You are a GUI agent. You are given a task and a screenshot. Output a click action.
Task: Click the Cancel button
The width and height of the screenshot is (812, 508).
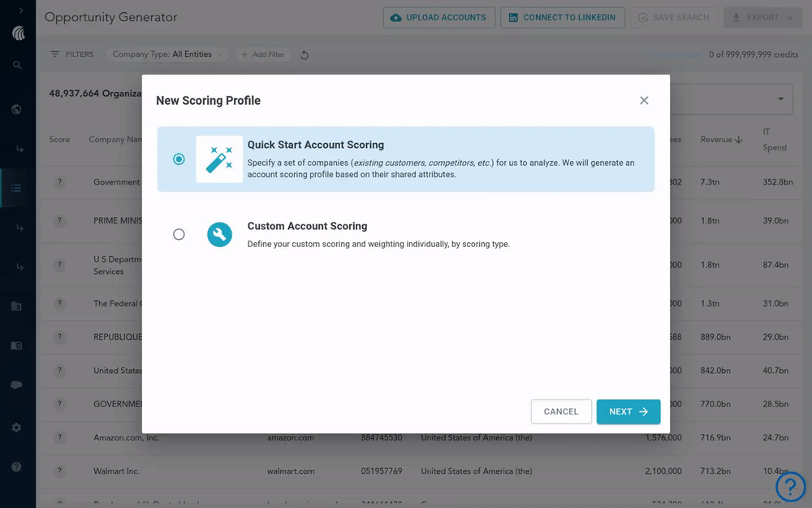tap(561, 411)
